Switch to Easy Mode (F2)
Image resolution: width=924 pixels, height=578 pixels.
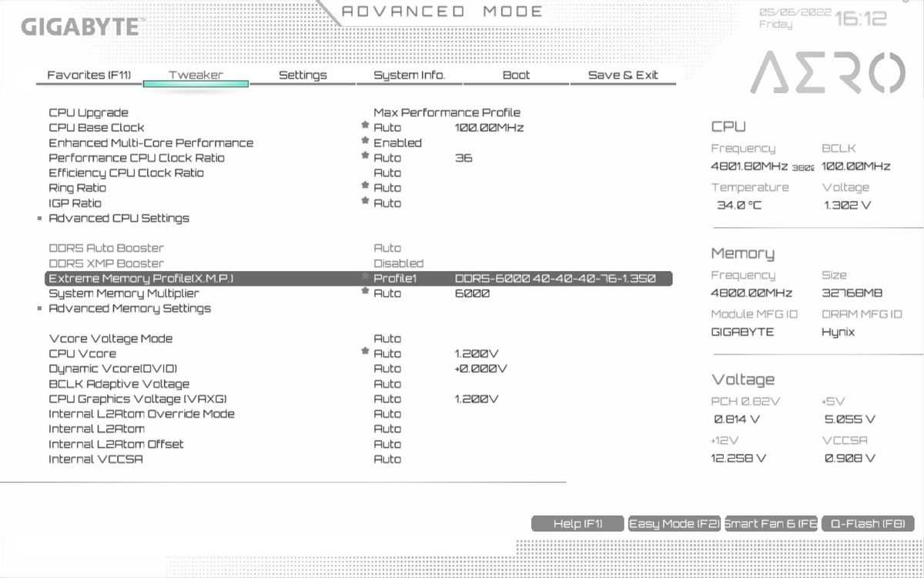[674, 524]
